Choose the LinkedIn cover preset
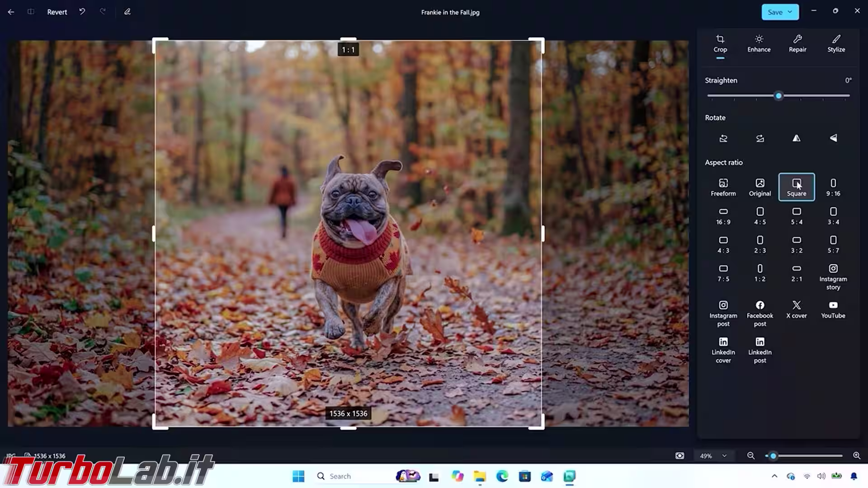This screenshot has height=488, width=868. pos(723,350)
